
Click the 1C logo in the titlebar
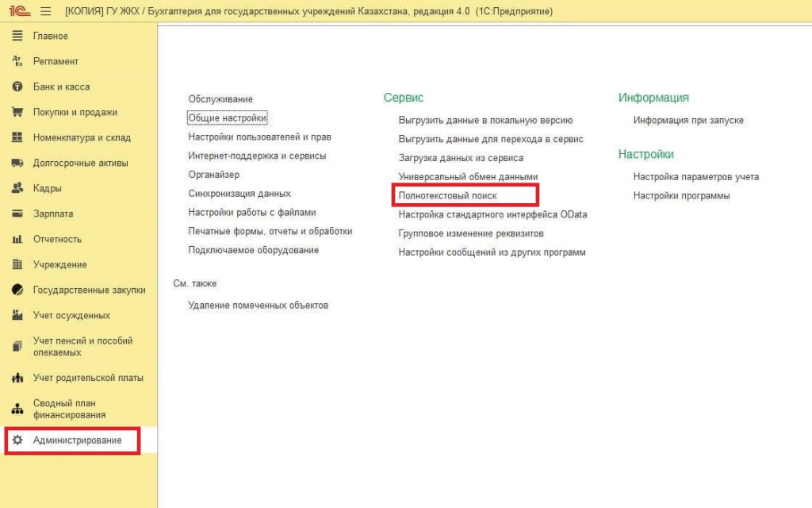[19, 10]
